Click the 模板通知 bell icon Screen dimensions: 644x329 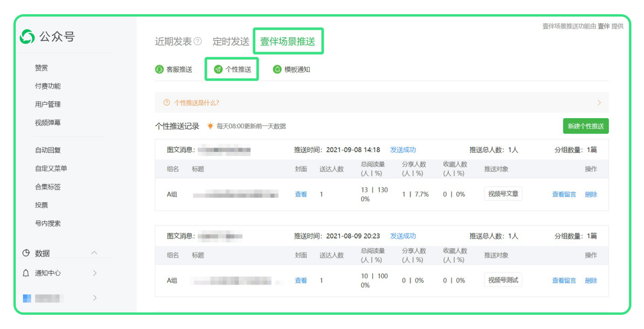click(277, 69)
